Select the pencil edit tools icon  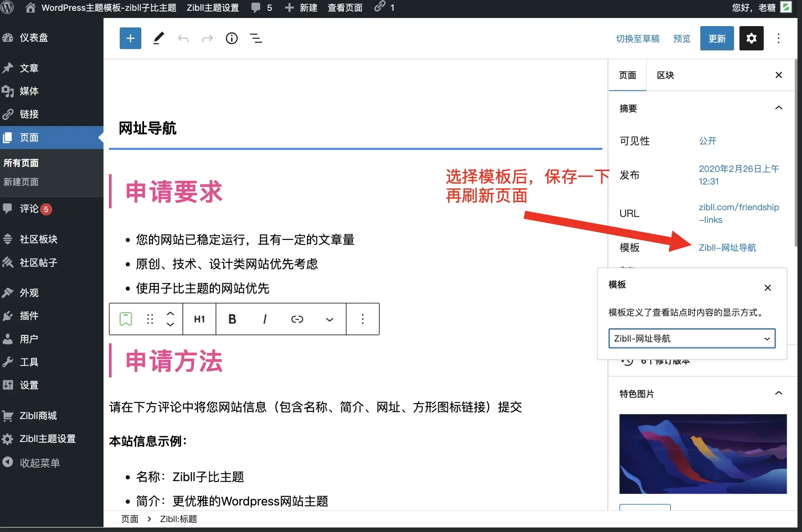158,38
